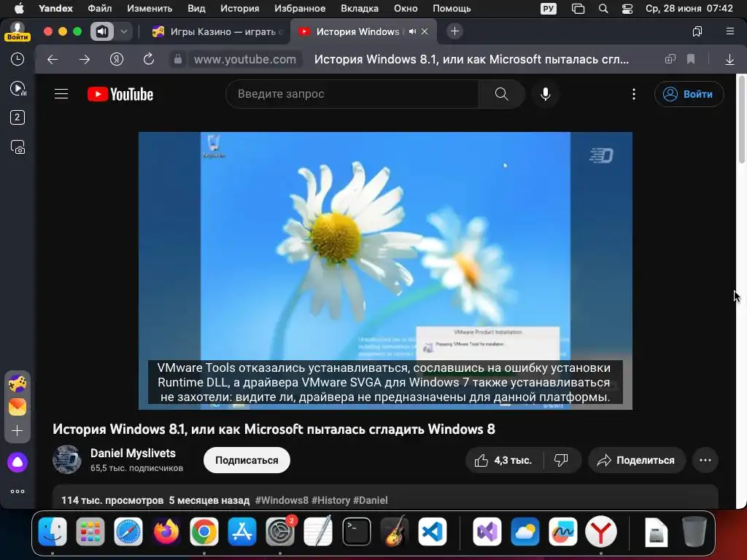Click the Войти sign-in button on YouTube

click(x=689, y=94)
